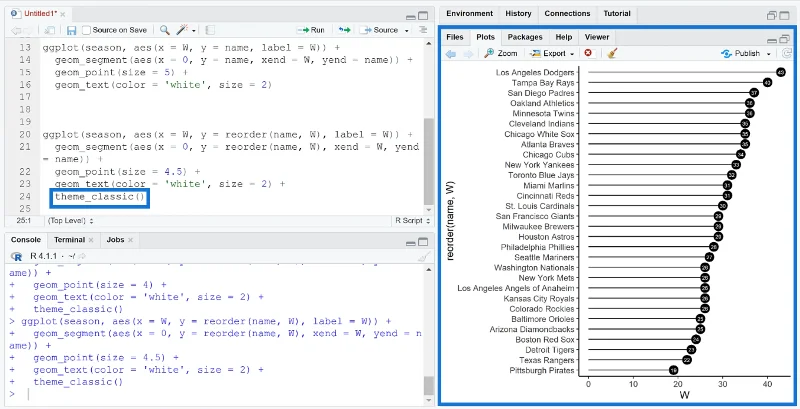Open the Tutorial tab
The height and width of the screenshot is (409, 800).
(x=617, y=14)
